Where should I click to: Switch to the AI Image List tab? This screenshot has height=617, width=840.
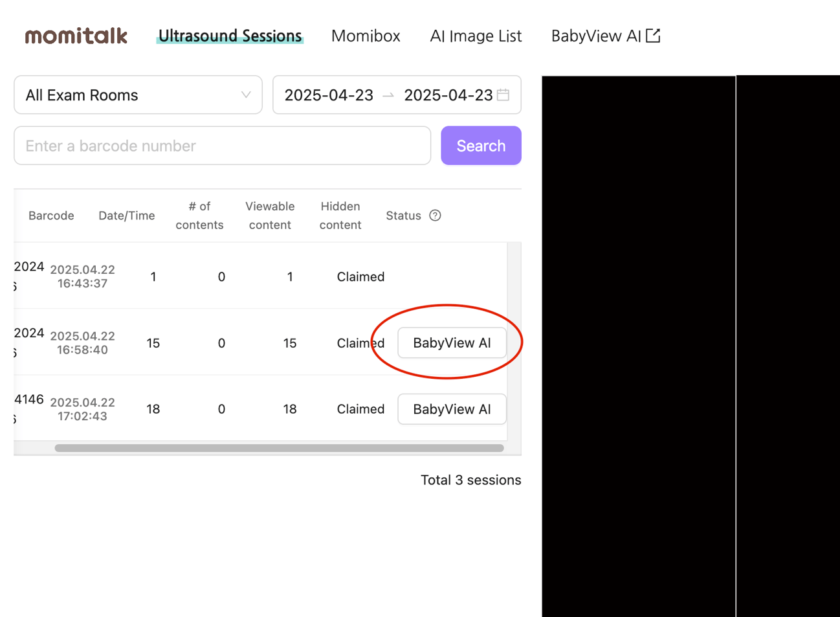pyautogui.click(x=476, y=36)
